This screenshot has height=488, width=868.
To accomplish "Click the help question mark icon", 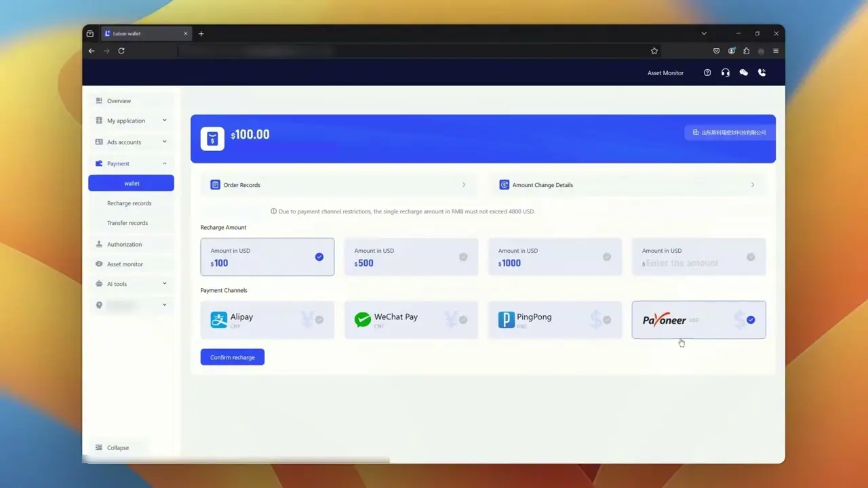I will (707, 73).
